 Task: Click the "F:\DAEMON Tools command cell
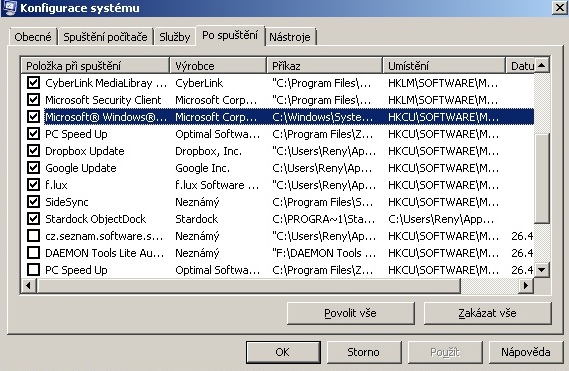[324, 253]
